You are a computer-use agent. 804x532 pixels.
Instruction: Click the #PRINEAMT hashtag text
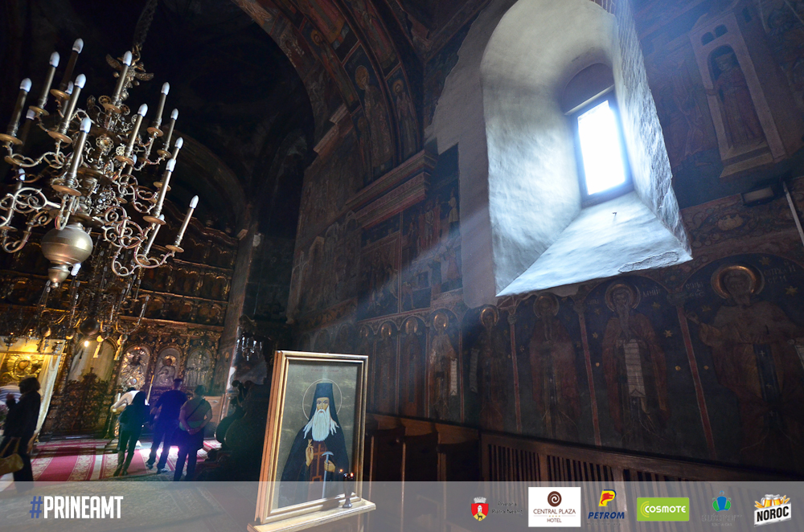tap(76, 507)
